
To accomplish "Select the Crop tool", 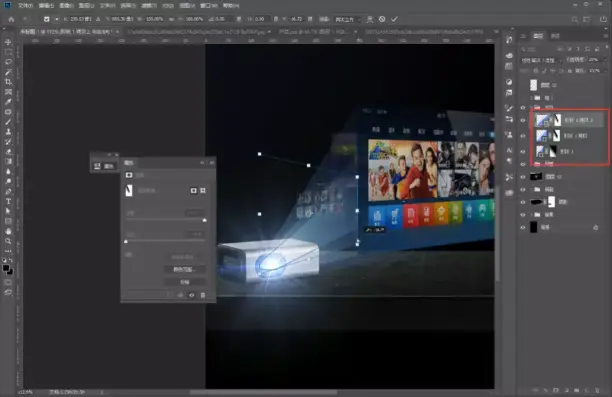I will 8,82.
